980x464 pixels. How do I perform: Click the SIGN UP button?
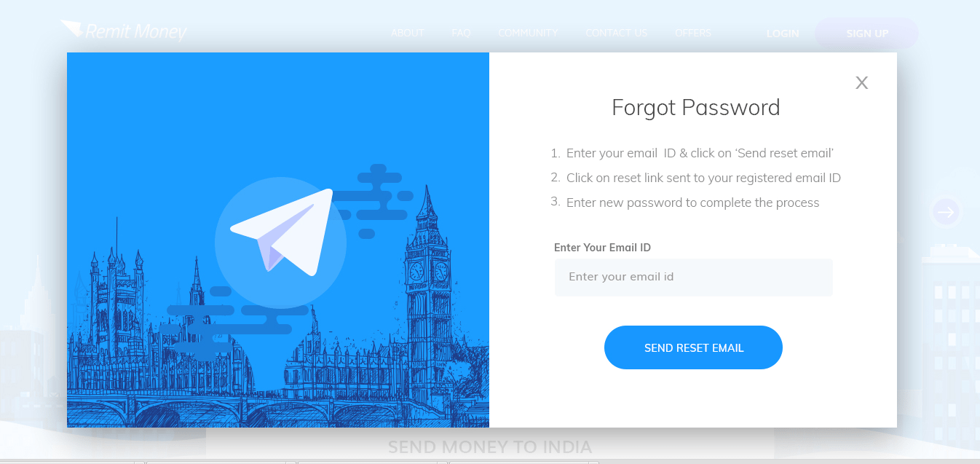867,34
